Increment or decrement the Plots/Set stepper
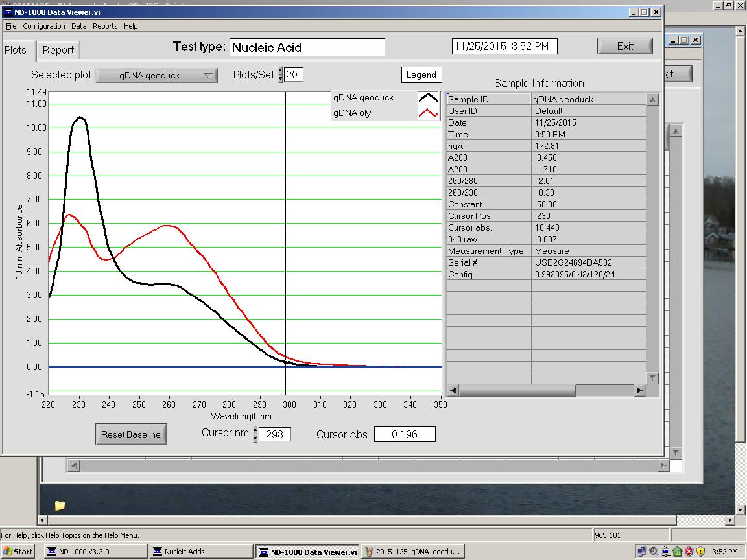Screen dimensions: 747x560 point(281,75)
